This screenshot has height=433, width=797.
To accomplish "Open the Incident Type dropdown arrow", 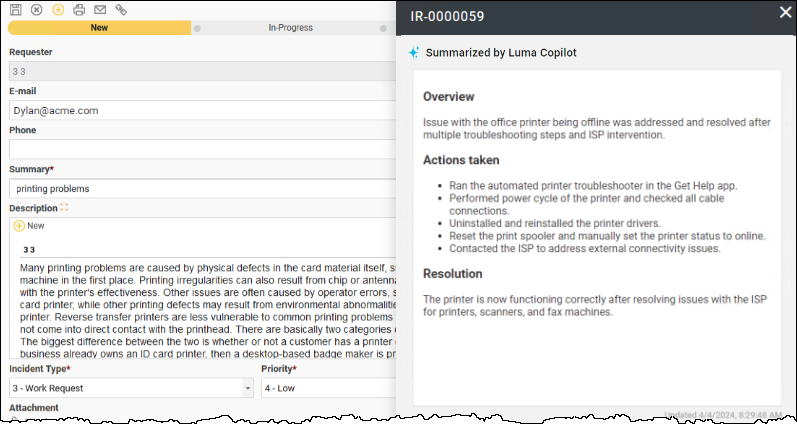I will pos(248,388).
